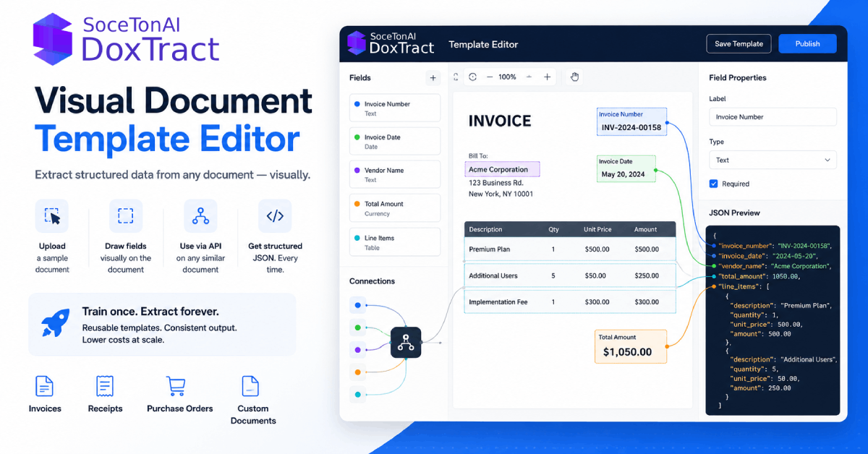This screenshot has height=454, width=868.
Task: Click the 123 Business Rd. address line
Action: point(495,183)
